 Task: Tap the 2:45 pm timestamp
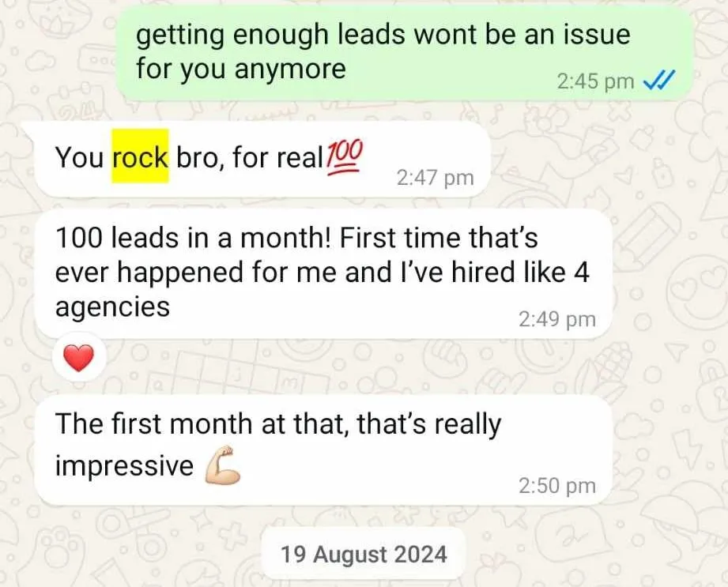pos(595,81)
